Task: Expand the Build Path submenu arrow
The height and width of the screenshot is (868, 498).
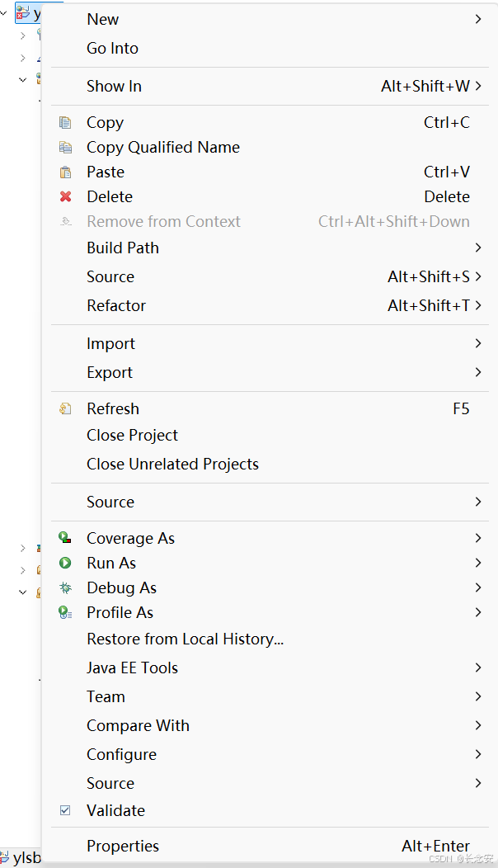Action: coord(477,248)
